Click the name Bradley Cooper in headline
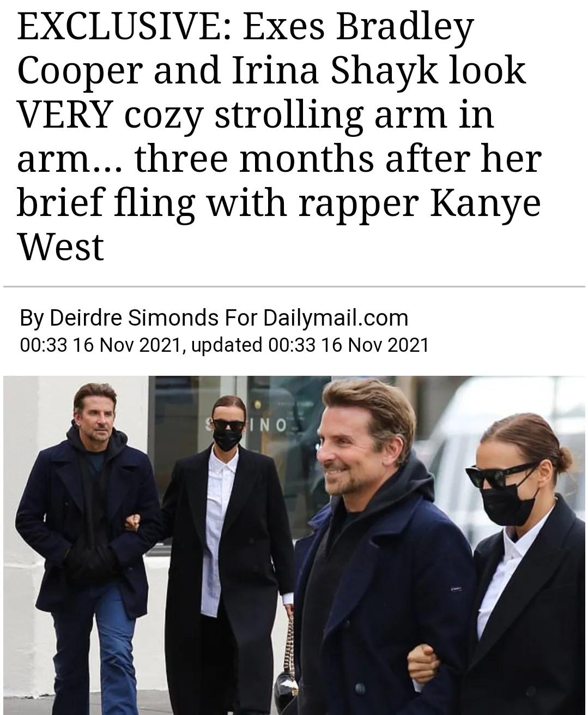588x715 pixels. 245,49
